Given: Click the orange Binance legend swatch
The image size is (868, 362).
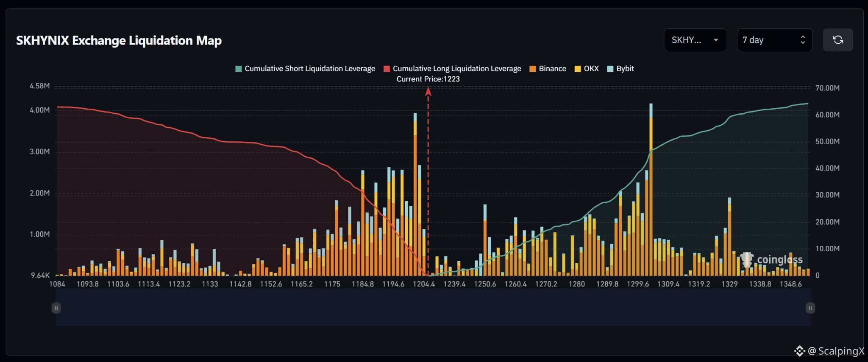Looking at the screenshot, I should click(x=533, y=69).
